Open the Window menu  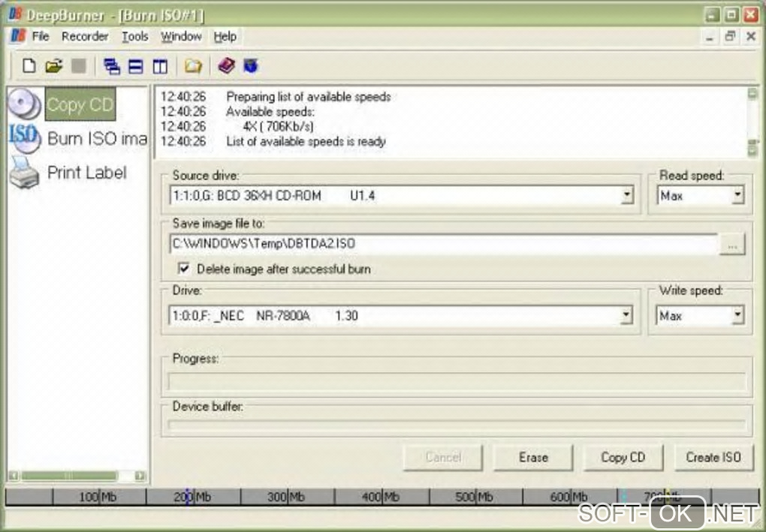[x=181, y=36]
